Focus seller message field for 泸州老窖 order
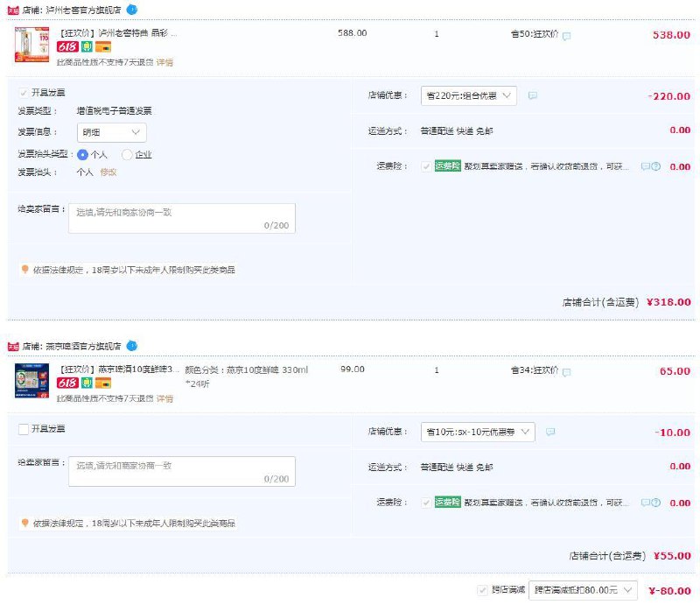Image resolution: width=700 pixels, height=605 pixels. 182,218
